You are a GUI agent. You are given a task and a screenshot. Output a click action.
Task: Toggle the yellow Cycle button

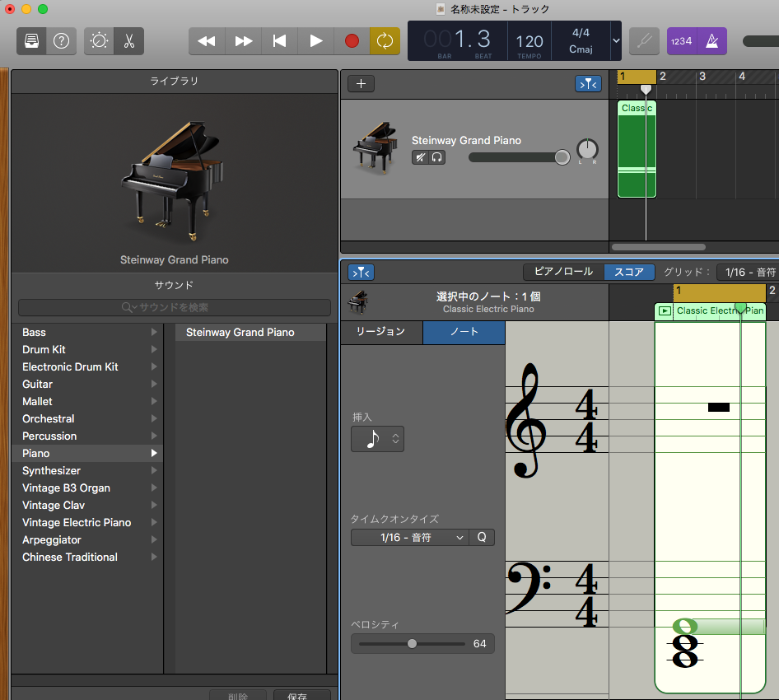point(385,40)
